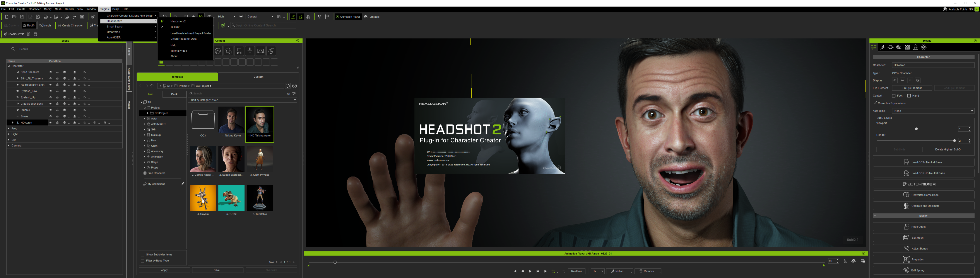Viewport: 980px width, 278px height.
Task: Click the flag icon in top toolbar
Action: (327, 17)
